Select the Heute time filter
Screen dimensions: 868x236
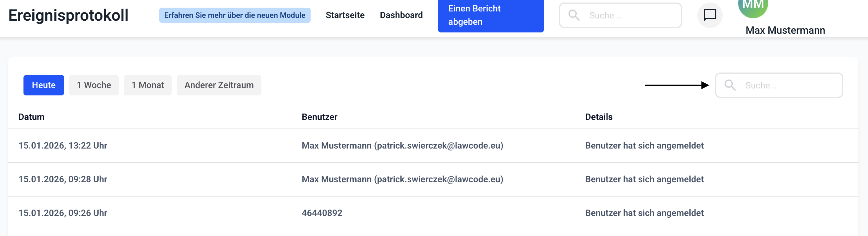point(43,85)
